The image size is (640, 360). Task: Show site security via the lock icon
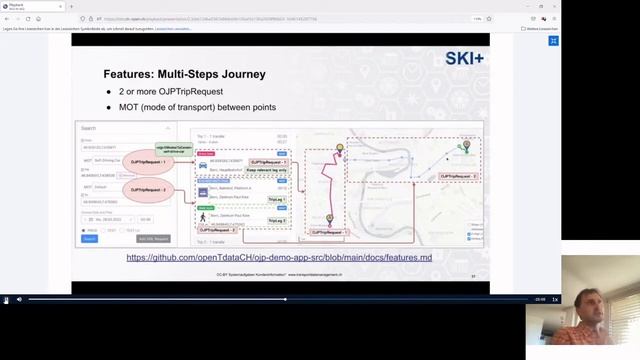point(91,19)
